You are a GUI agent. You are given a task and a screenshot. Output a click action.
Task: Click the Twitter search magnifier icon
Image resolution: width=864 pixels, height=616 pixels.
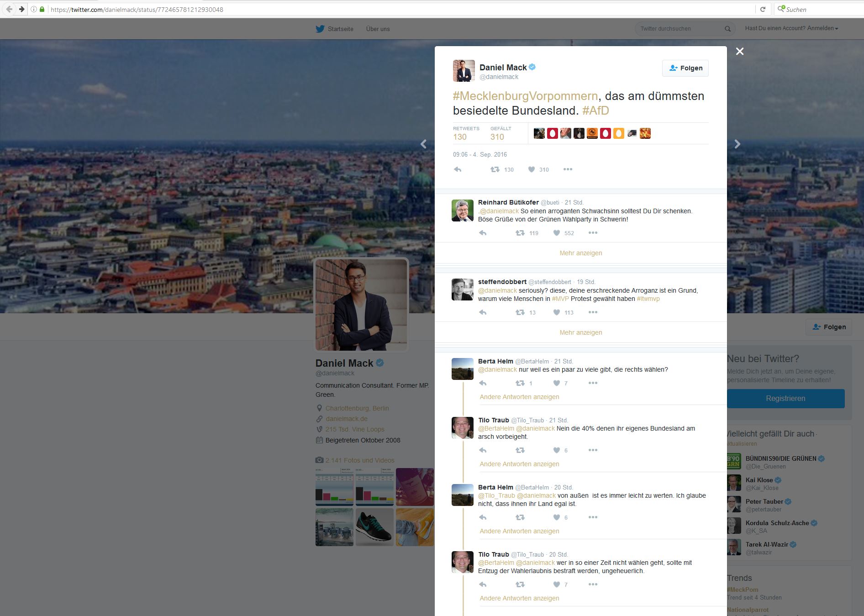point(727,29)
